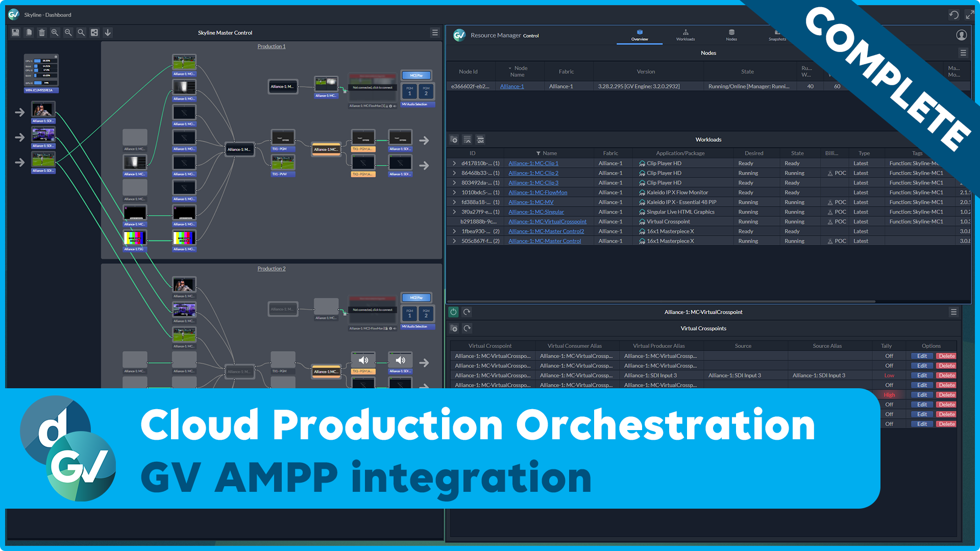This screenshot has height=551, width=980.
Task: Collapse all rows using the Workloads panel icon
Action: (467, 139)
